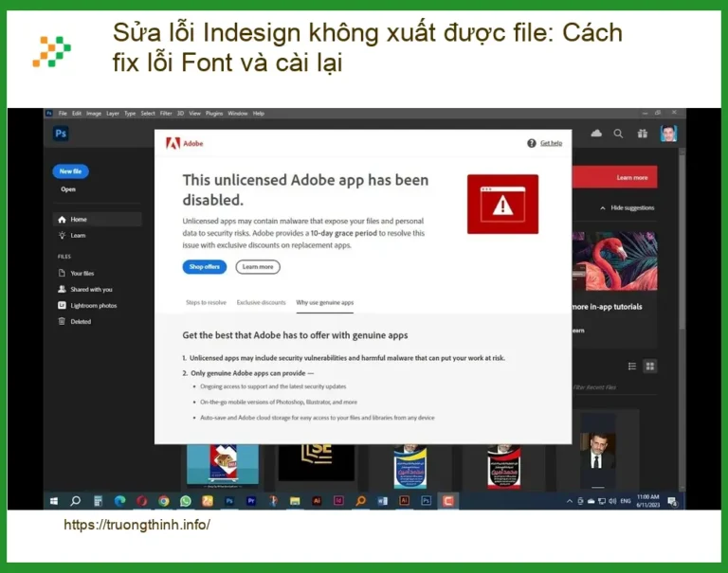The image size is (728, 573).
Task: Click the red warning window graphic
Action: (x=502, y=205)
